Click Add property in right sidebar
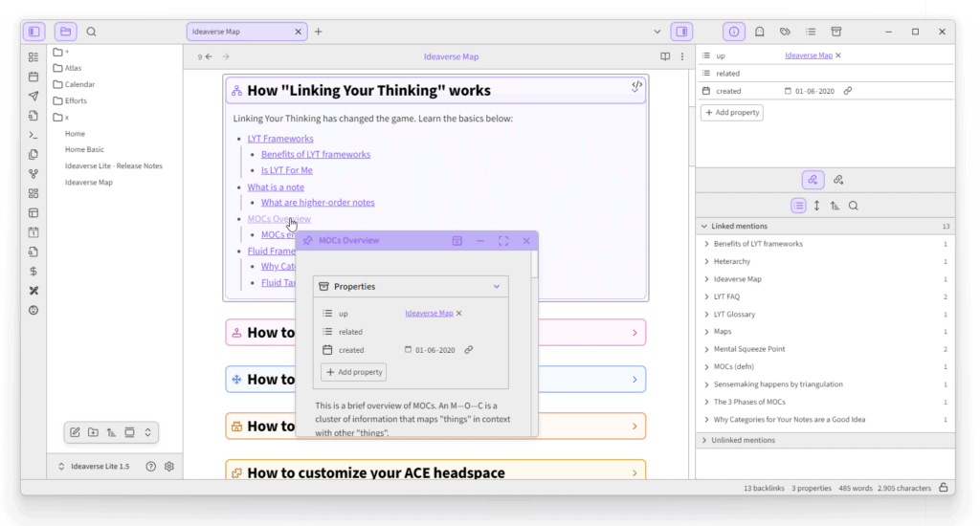Image resolution: width=980 pixels, height=526 pixels. point(732,113)
